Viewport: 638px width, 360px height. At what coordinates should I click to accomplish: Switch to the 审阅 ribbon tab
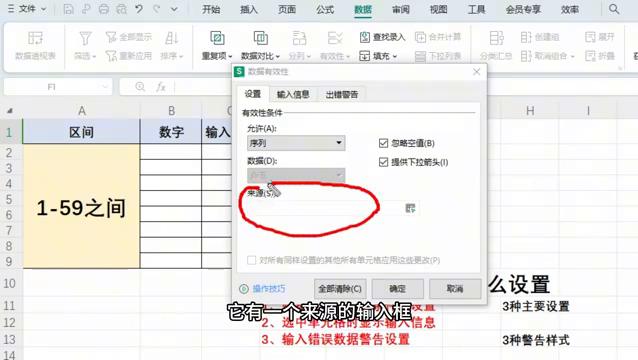click(x=400, y=9)
